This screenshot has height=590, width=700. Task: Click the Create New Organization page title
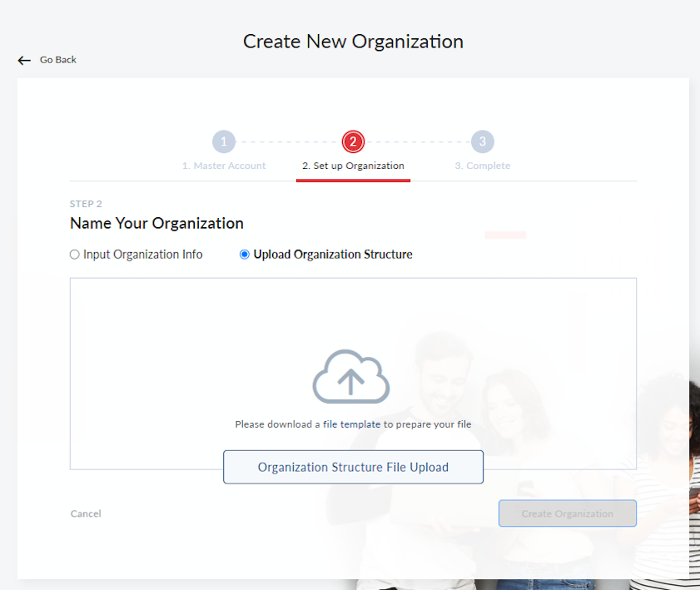point(352,41)
